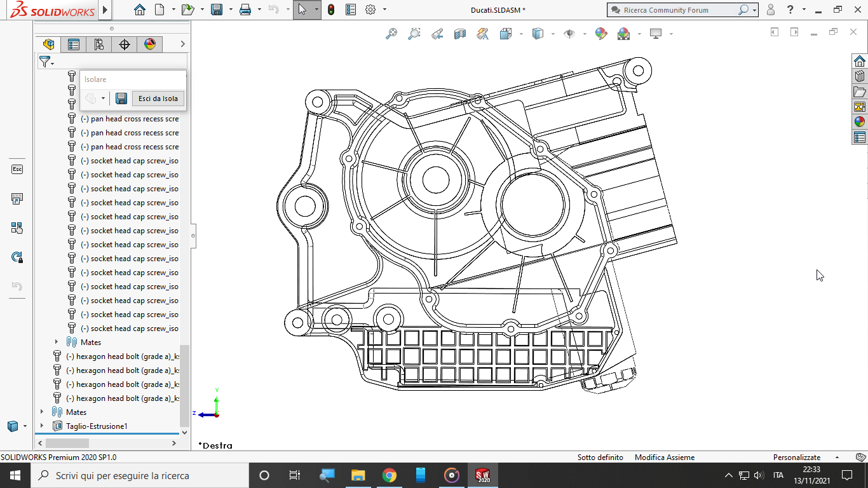Switch to the PropertyManager tab
Viewport: 868px width, 488px height.
coord(74,44)
